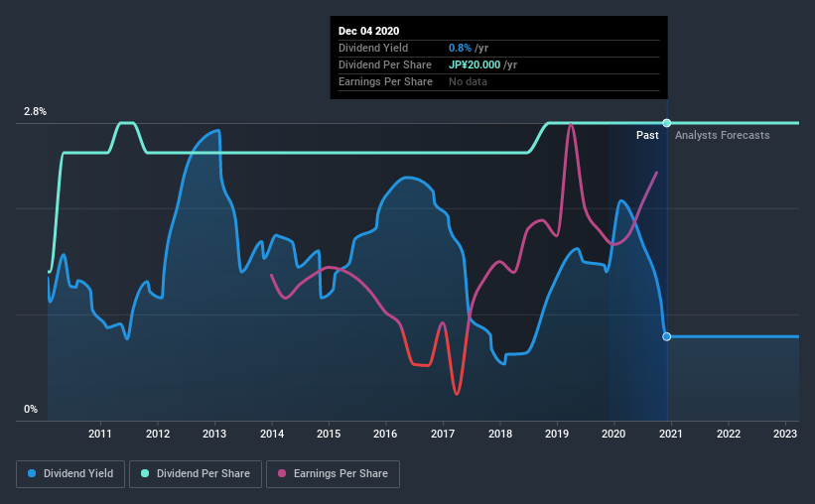This screenshot has width=815, height=504.
Task: Click the Analysts Forecasts label
Action: point(722,135)
